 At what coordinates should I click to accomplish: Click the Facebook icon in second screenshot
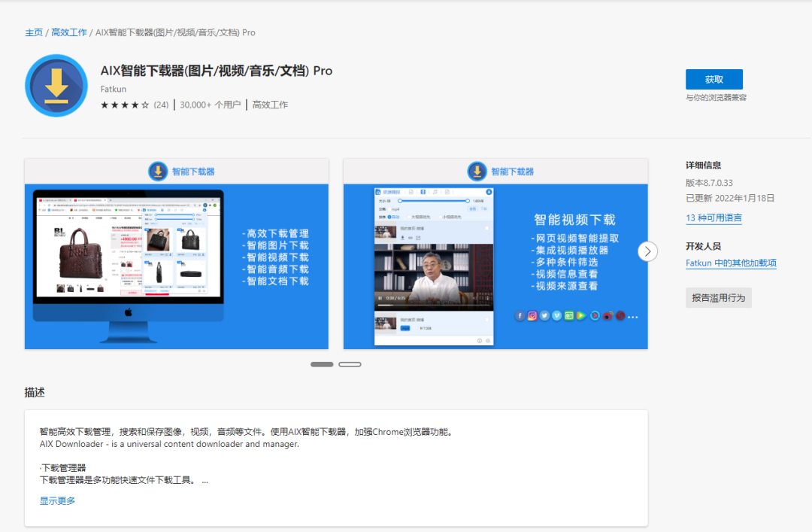pyautogui.click(x=520, y=316)
